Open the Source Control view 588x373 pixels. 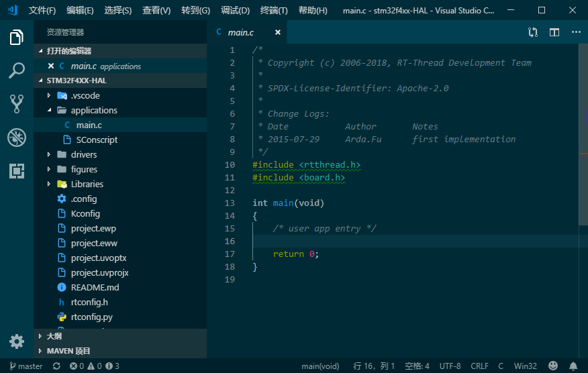coord(17,104)
